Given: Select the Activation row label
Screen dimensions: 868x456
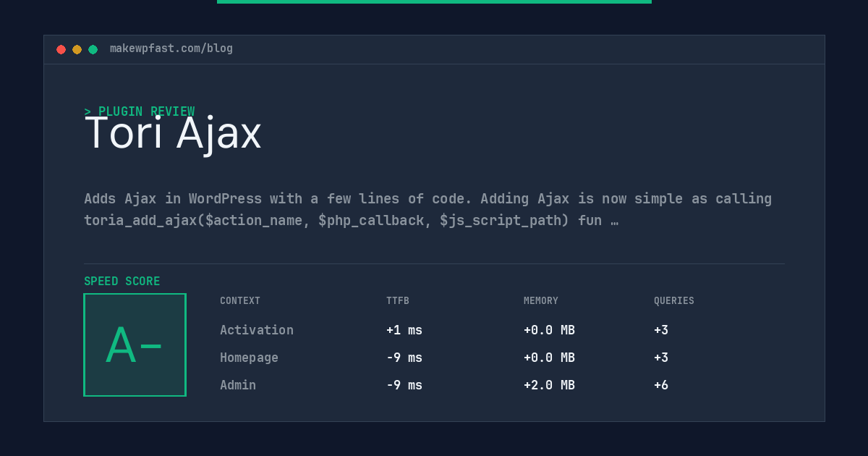Looking at the screenshot, I should (257, 330).
